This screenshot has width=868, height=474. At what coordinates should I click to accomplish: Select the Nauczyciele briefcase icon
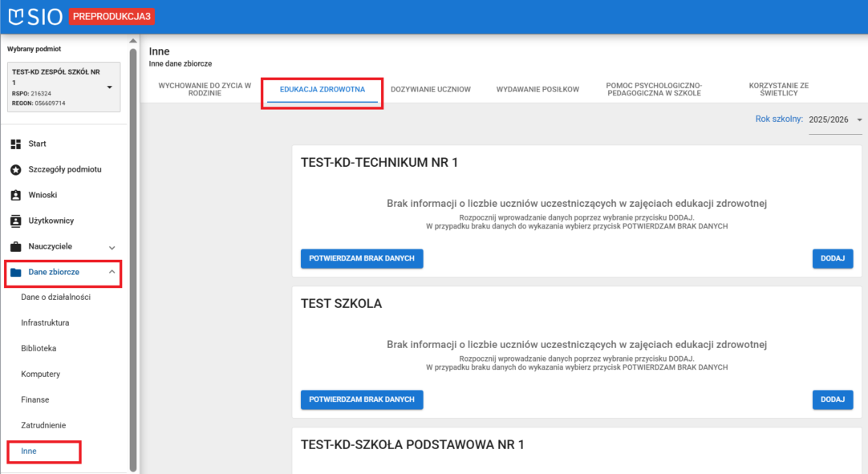[x=14, y=246]
